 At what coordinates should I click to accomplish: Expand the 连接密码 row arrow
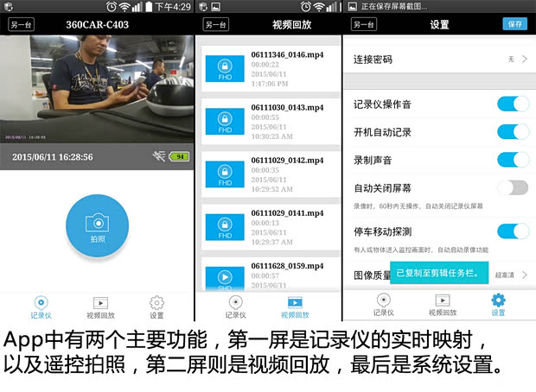click(x=524, y=59)
